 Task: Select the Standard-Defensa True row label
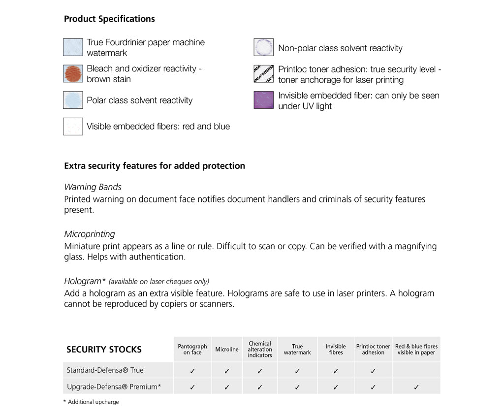coord(105,370)
